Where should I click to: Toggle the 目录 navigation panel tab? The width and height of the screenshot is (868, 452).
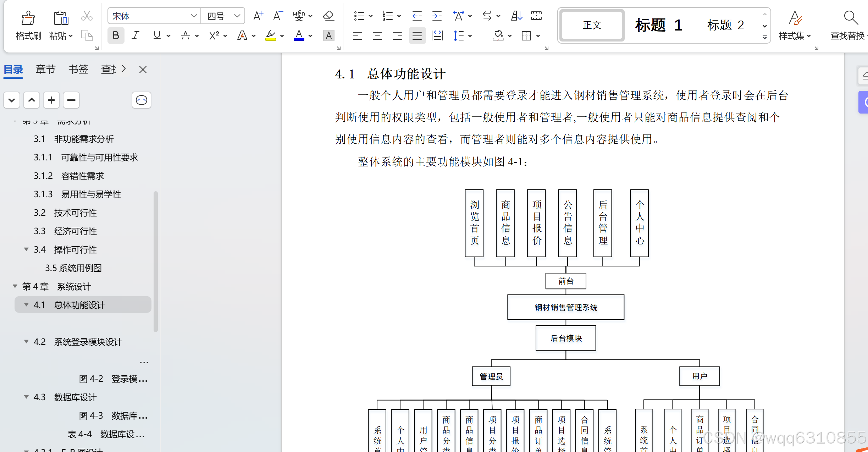click(17, 69)
